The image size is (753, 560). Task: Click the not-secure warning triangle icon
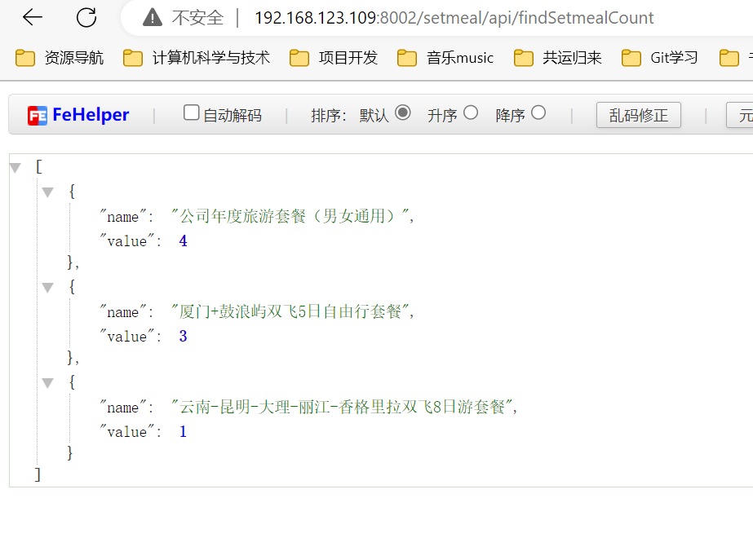pos(153,18)
